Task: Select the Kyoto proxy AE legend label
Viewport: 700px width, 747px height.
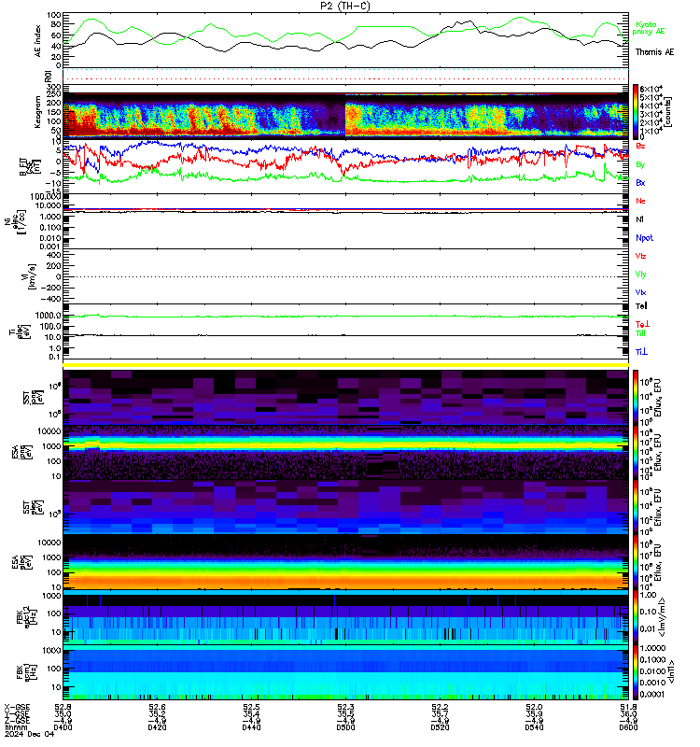Action: click(648, 28)
